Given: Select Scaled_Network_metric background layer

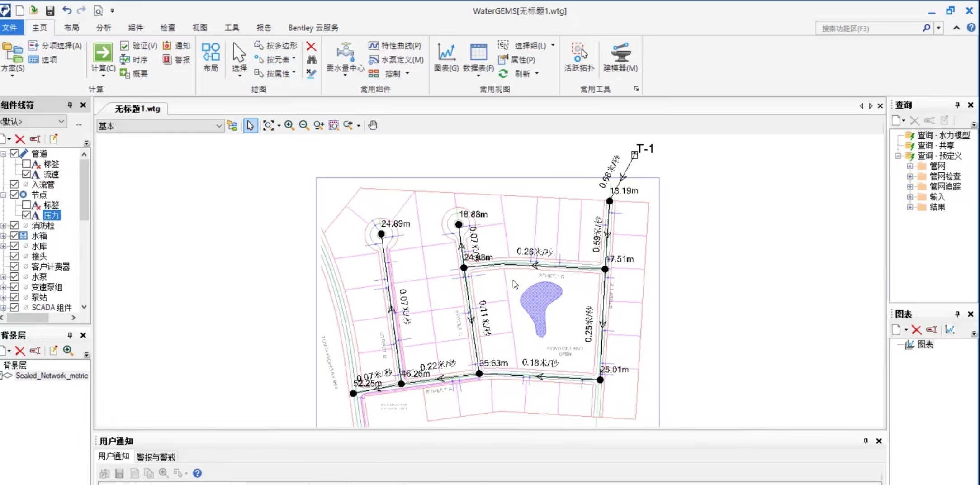Looking at the screenshot, I should (52, 376).
